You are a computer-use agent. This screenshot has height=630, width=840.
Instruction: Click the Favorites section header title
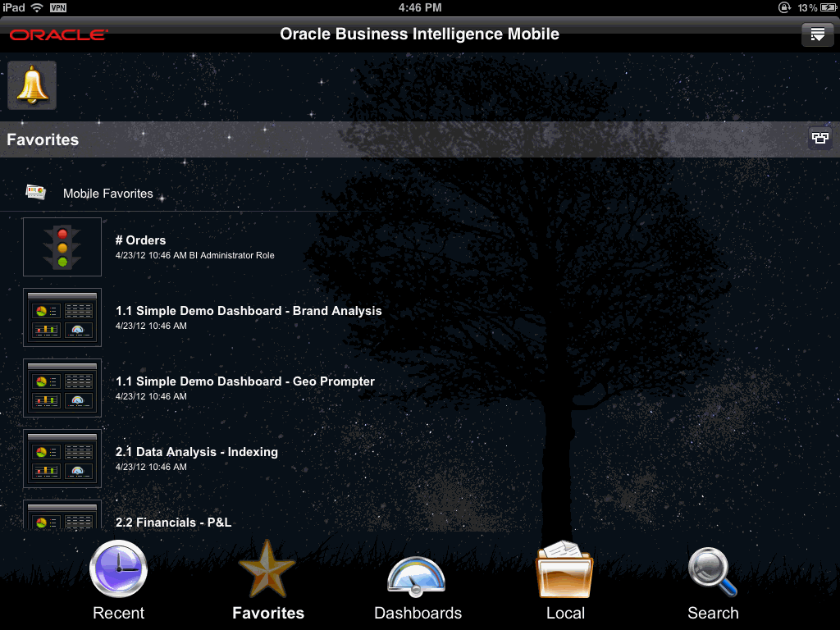pyautogui.click(x=43, y=139)
